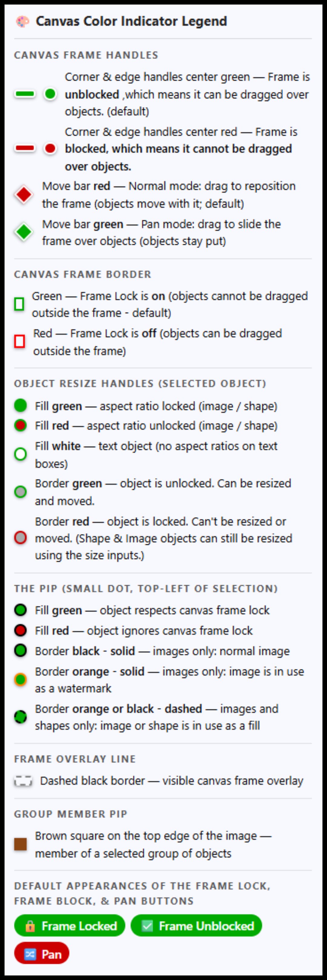This screenshot has height=980, width=327.
Task: Toggle the Frame Unblocked button
Action: pos(197,926)
